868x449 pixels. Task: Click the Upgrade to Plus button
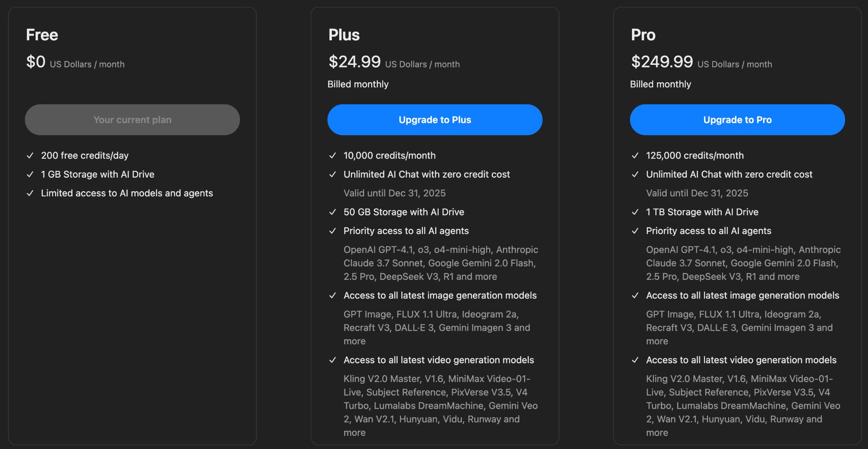click(434, 120)
